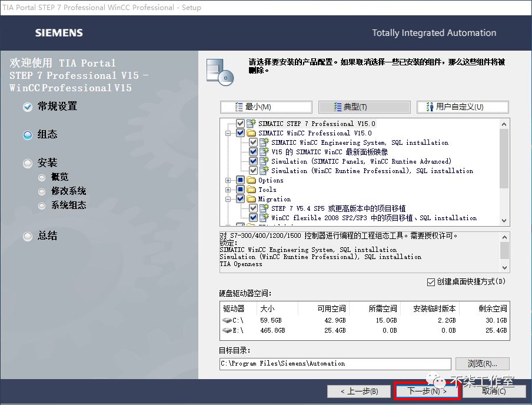
Task: Click the Migration folder icon
Action: [x=251, y=198]
